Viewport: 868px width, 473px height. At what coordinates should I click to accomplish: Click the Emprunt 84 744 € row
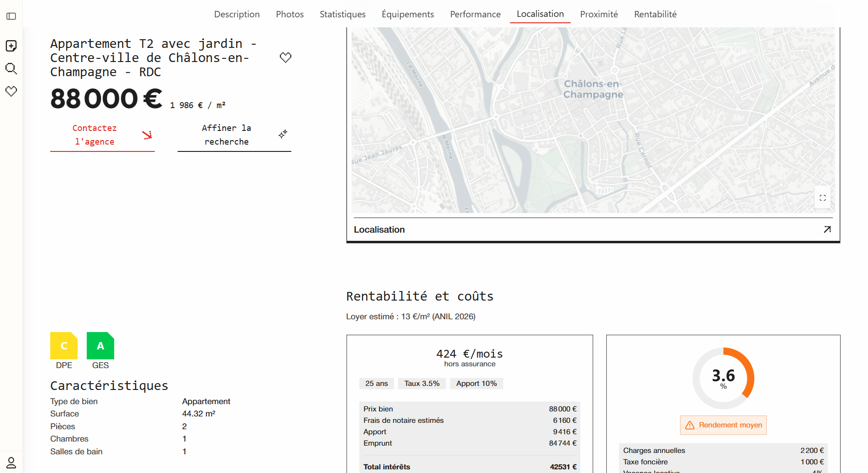click(470, 443)
